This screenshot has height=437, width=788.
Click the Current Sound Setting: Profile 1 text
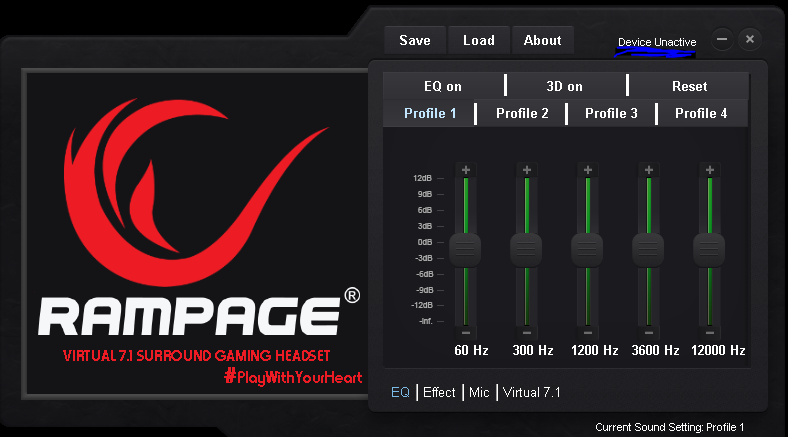pos(669,427)
